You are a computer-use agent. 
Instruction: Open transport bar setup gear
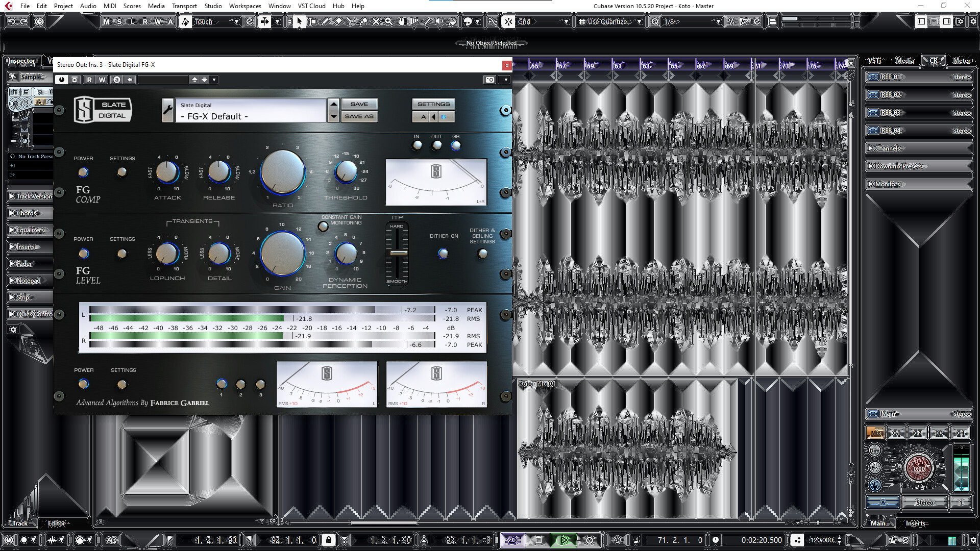coord(973,540)
